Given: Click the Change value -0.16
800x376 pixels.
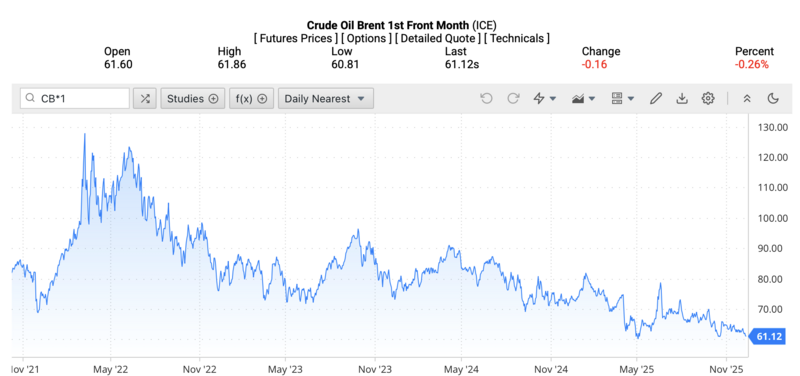Looking at the screenshot, I should point(594,65).
